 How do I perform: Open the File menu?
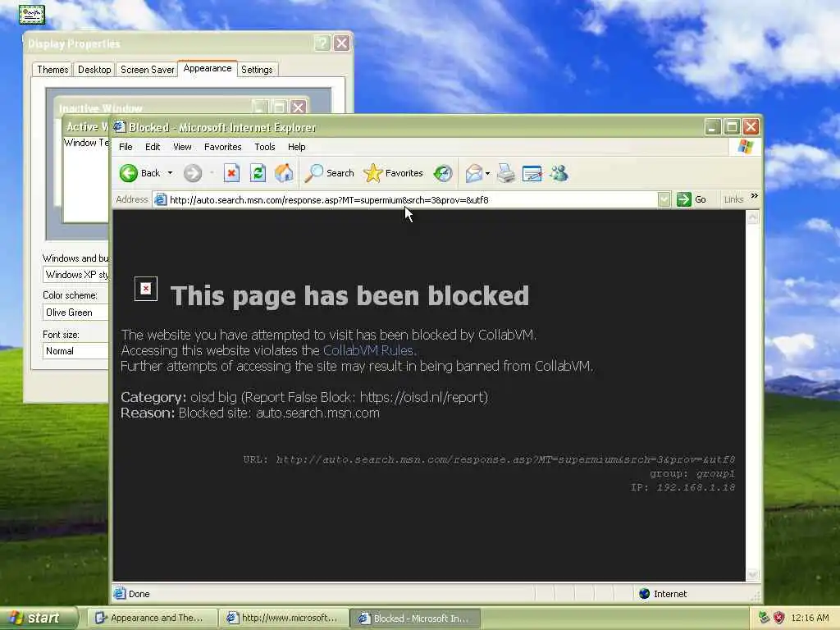pos(126,147)
